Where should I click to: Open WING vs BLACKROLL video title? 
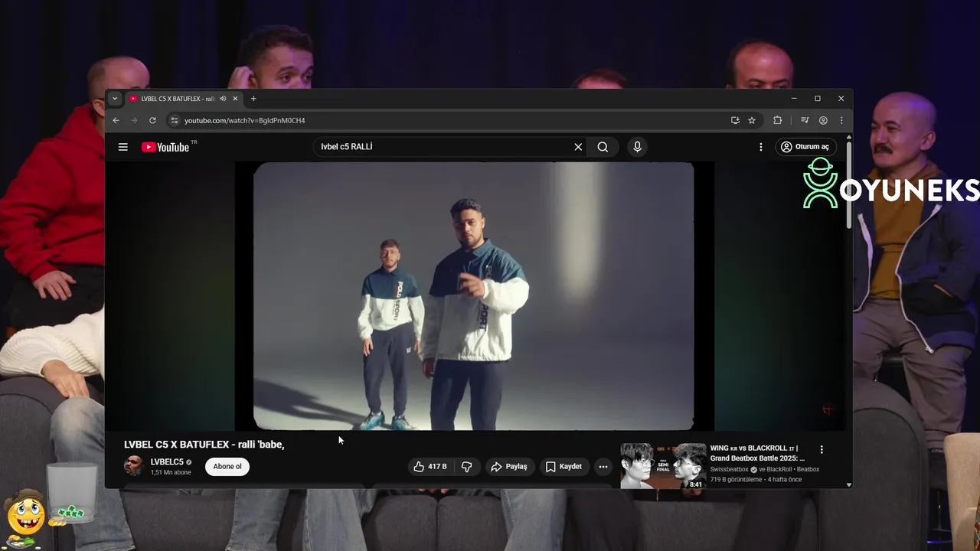(x=757, y=453)
